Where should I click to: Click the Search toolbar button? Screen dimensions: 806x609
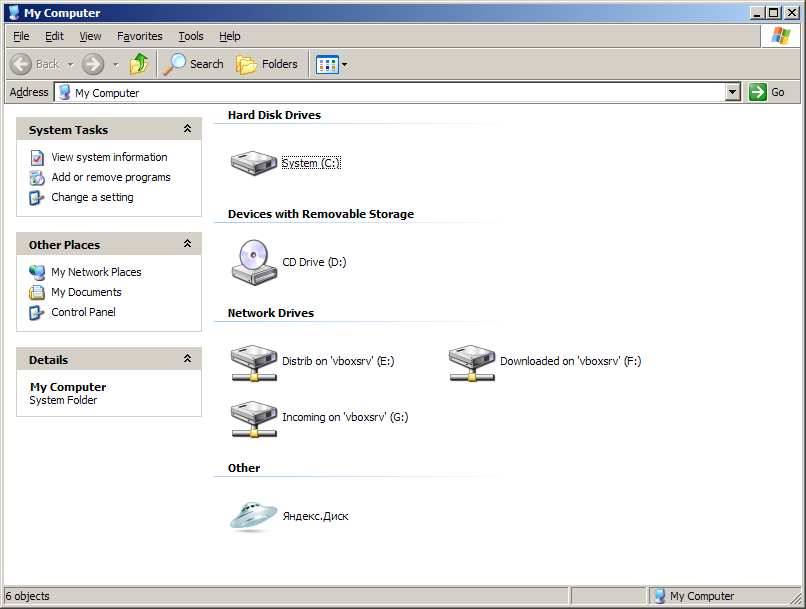[194, 64]
